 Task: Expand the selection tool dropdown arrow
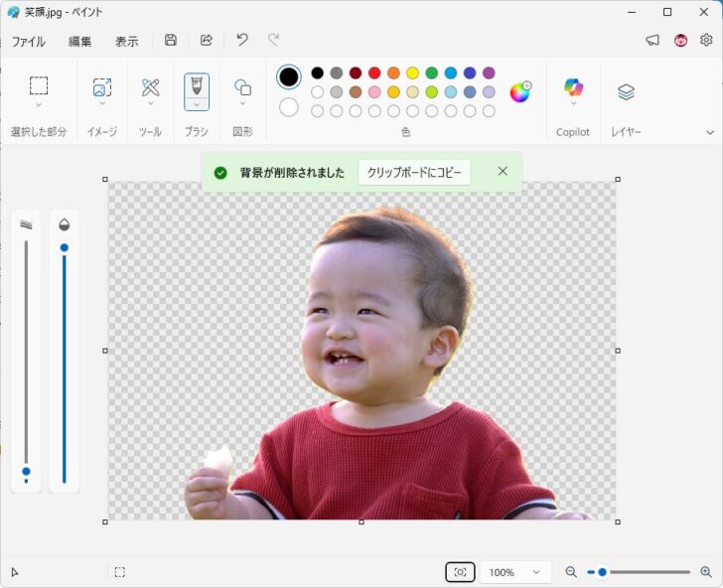39,105
